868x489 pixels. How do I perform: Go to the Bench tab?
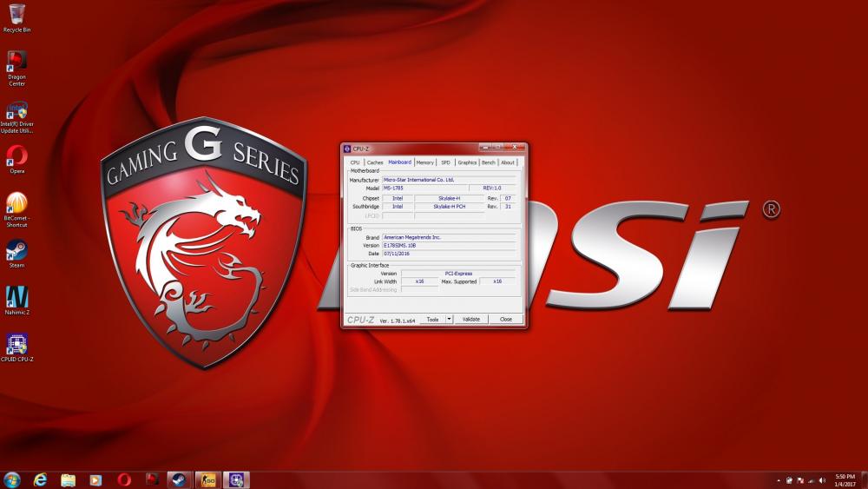(489, 162)
